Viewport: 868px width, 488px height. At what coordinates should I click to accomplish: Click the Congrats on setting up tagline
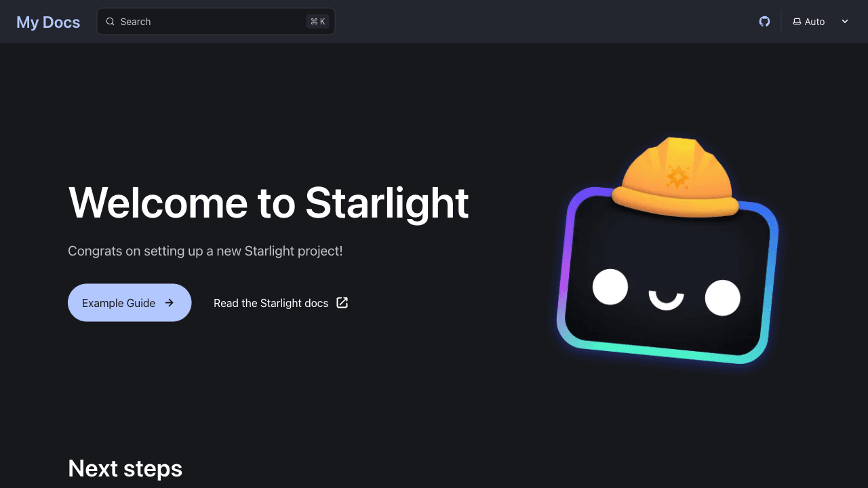205,251
